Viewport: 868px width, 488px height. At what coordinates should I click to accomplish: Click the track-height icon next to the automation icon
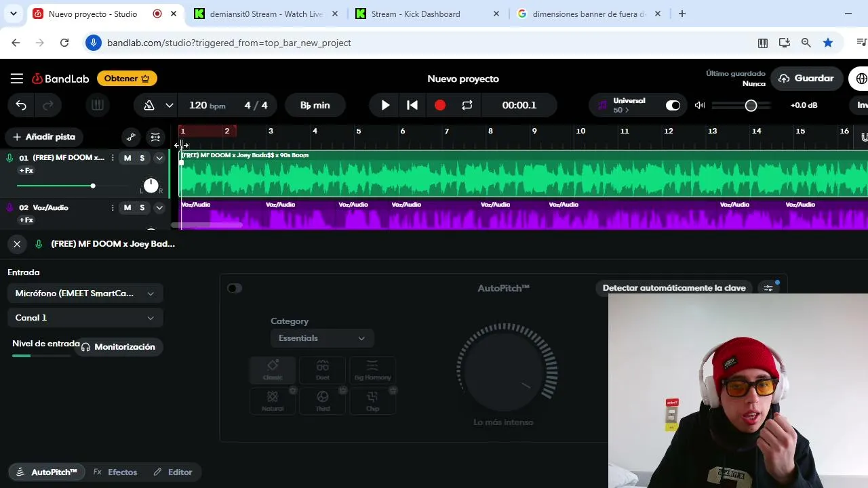(x=155, y=137)
